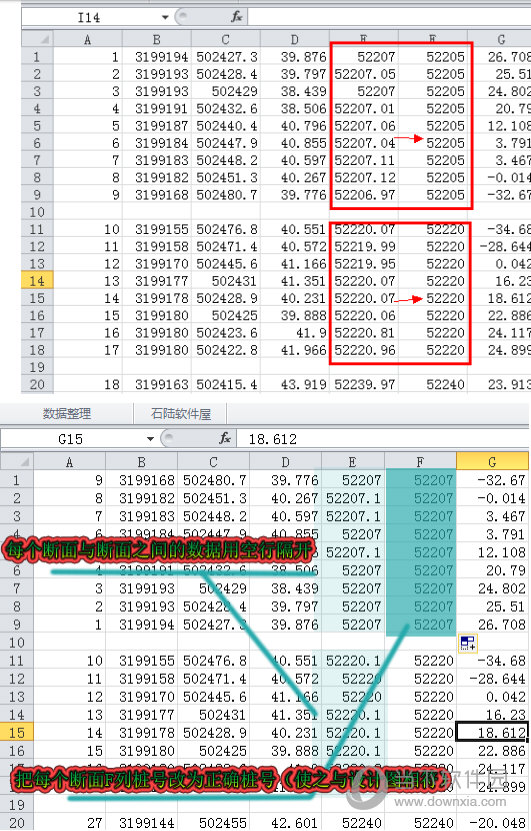Click cell containing 52206.97
Image resolution: width=531 pixels, height=831 pixels.
tap(365, 195)
